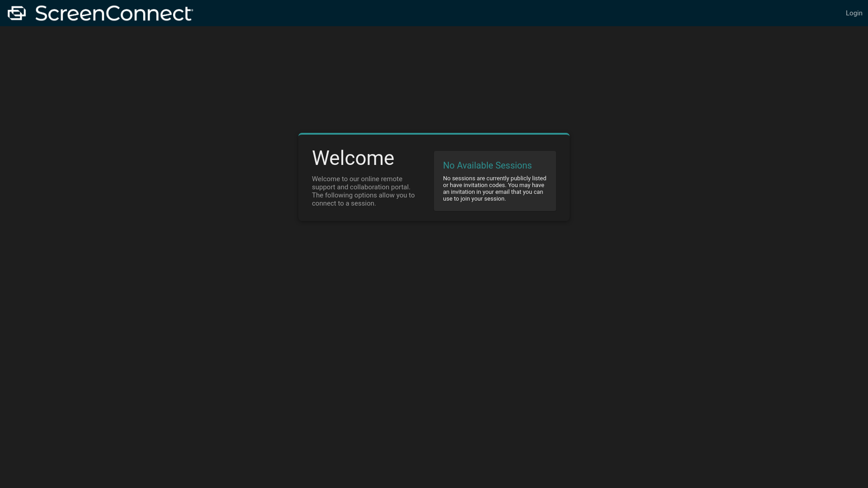Click the phrase 'connect to a session'

(x=344, y=203)
